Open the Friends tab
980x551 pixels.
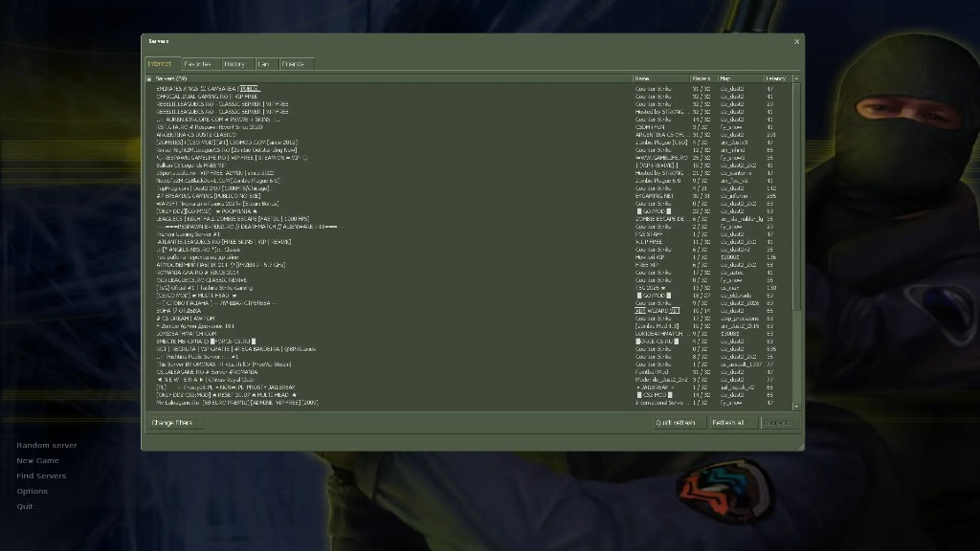(297, 64)
